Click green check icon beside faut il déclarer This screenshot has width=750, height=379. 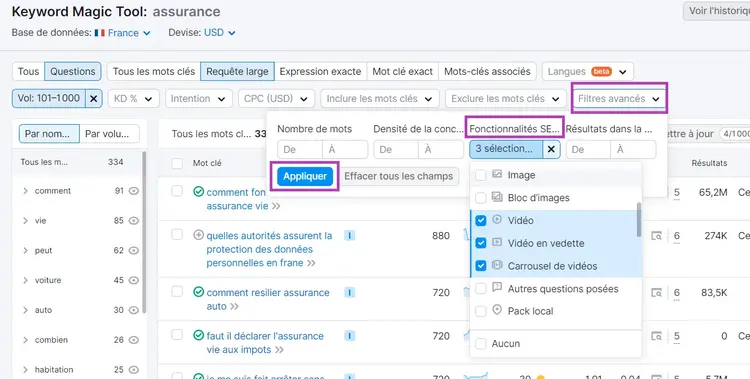[x=198, y=335]
